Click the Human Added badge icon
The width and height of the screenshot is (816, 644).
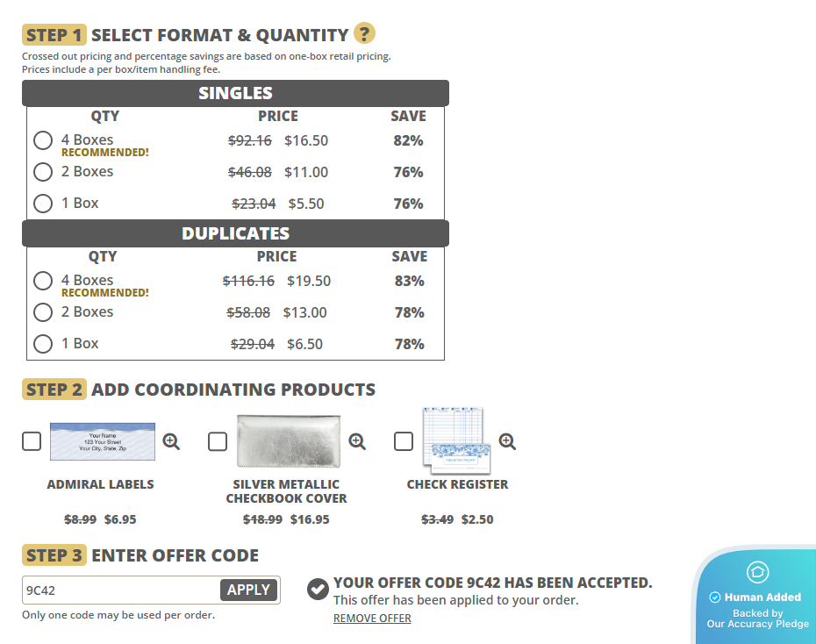pos(757,573)
